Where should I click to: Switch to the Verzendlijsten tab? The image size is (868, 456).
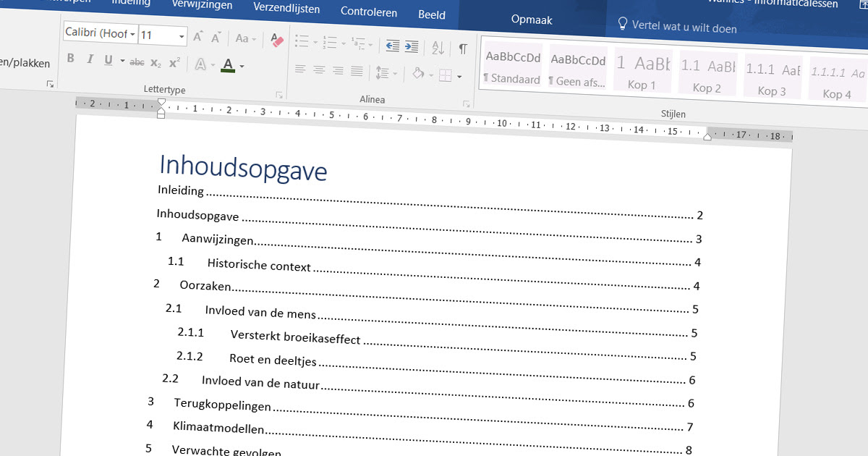pyautogui.click(x=288, y=8)
